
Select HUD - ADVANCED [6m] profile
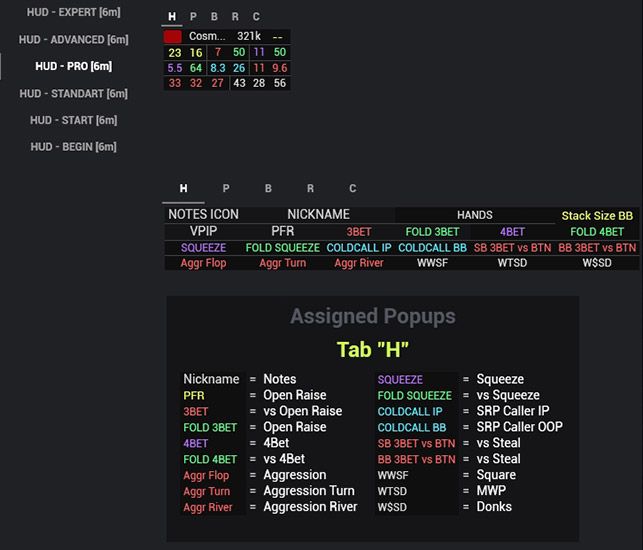[x=74, y=39]
